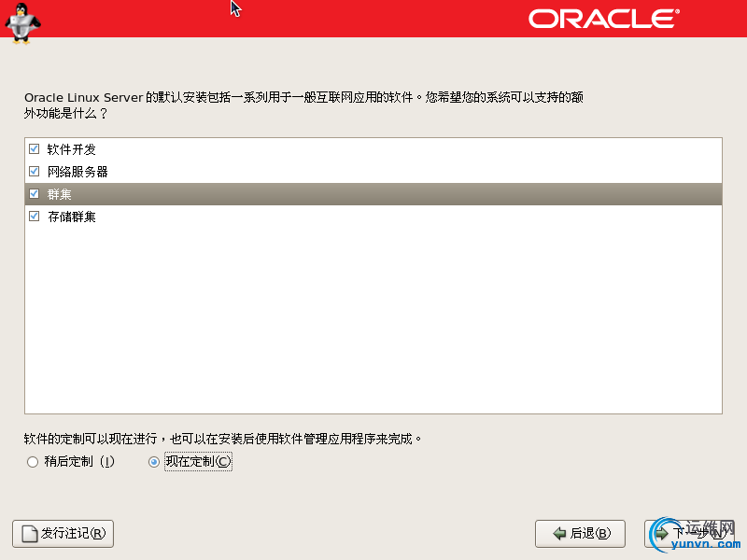
Task: Click the 存储群集 list label
Action: pos(72,217)
